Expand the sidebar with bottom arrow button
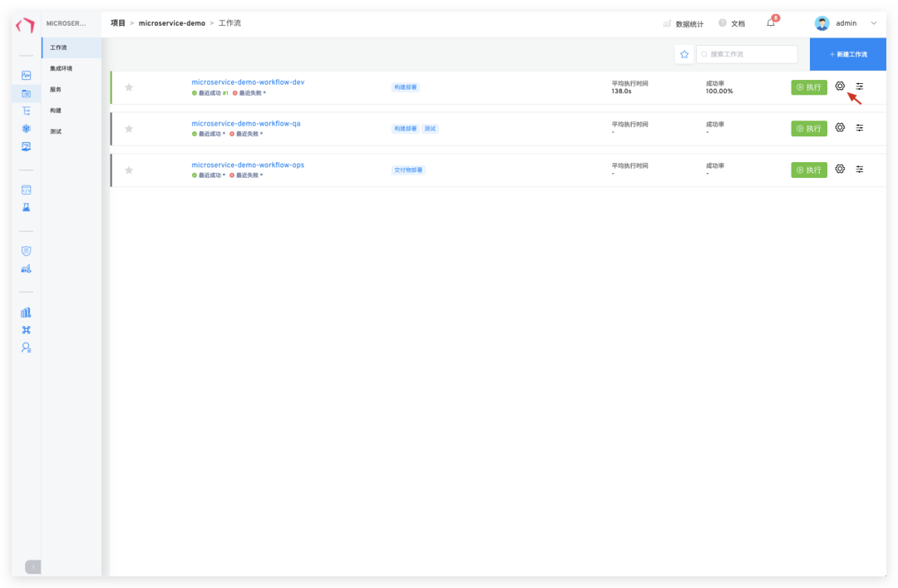 (33, 567)
